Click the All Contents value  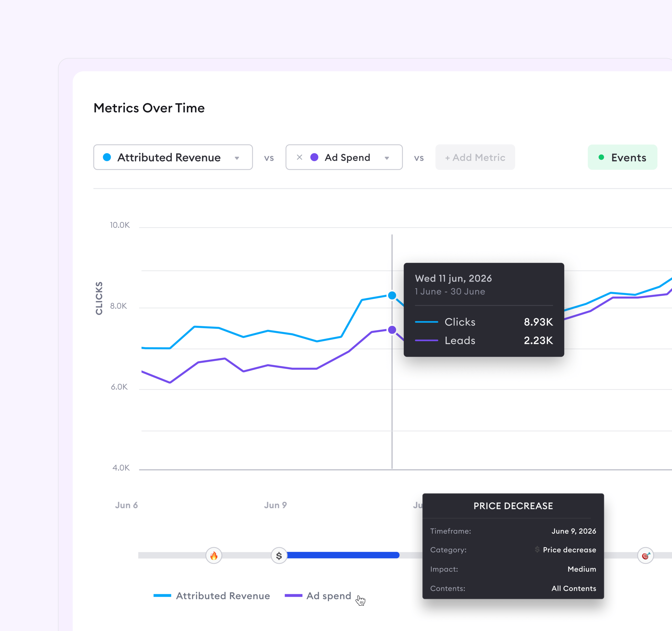tap(574, 589)
